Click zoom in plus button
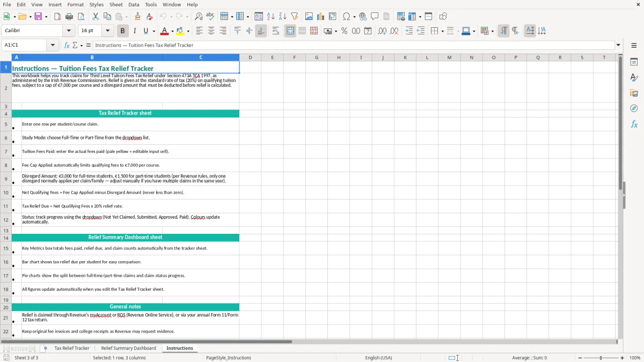644x362 pixels. pyautogui.click(x=623, y=358)
